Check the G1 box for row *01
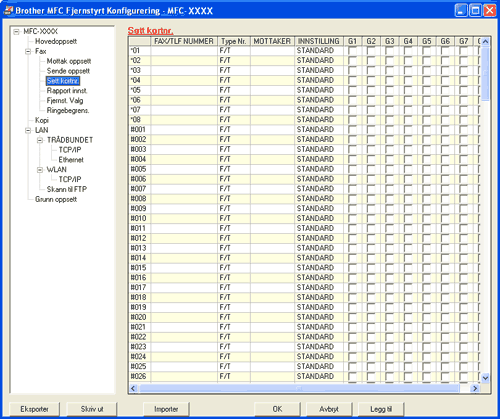 pos(352,51)
